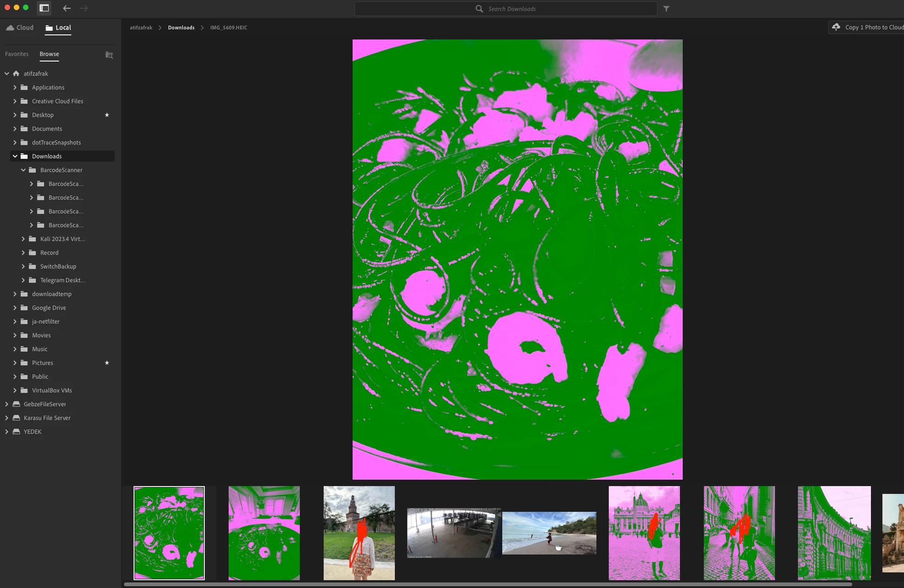Collapse the BarcodeScanner folder tree
This screenshot has width=904, height=588.
(x=23, y=170)
